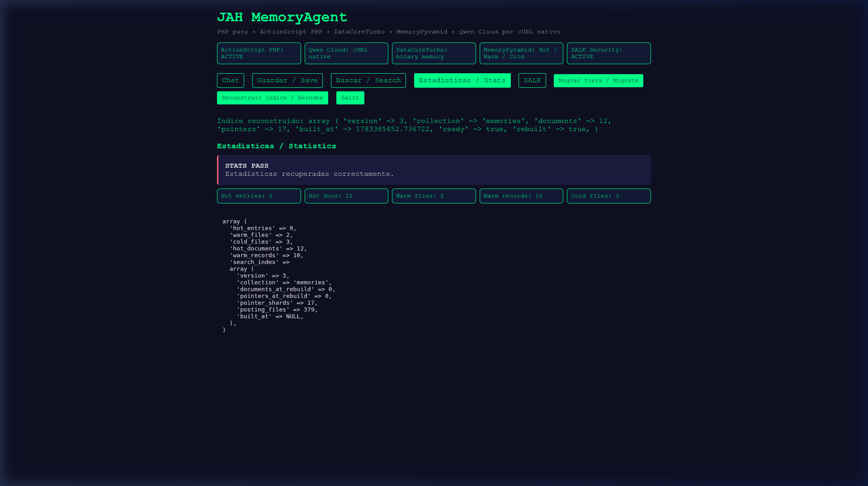Click 'collection' => 'memories' dump line
Screen dimensions: 868x486
click(284, 283)
